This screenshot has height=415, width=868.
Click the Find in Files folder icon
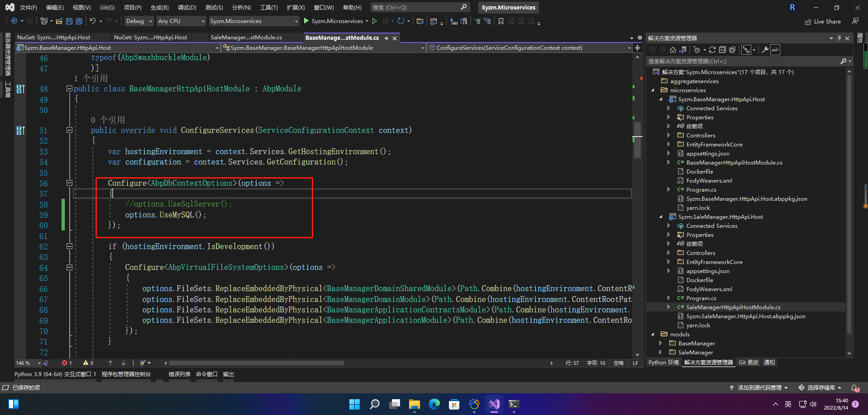(420, 21)
